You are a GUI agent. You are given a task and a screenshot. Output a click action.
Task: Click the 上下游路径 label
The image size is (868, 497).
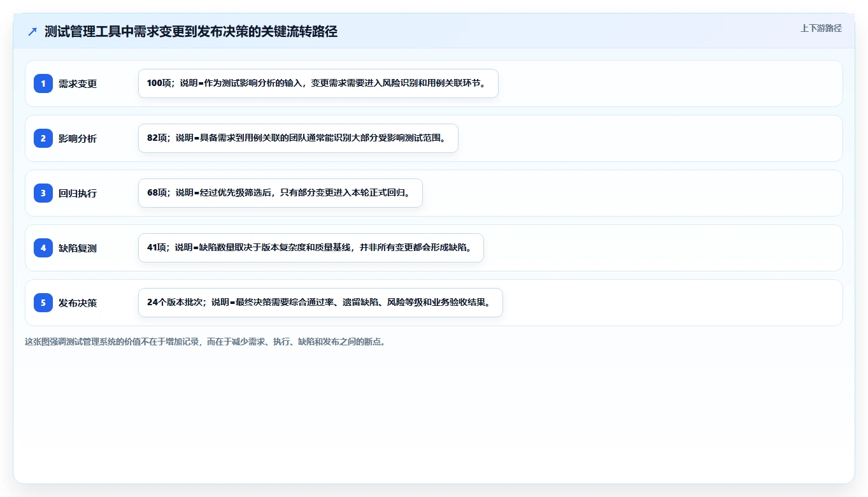point(821,28)
